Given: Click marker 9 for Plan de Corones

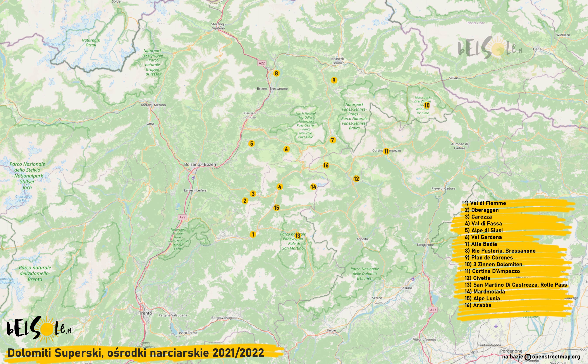Looking at the screenshot, I should (x=334, y=80).
